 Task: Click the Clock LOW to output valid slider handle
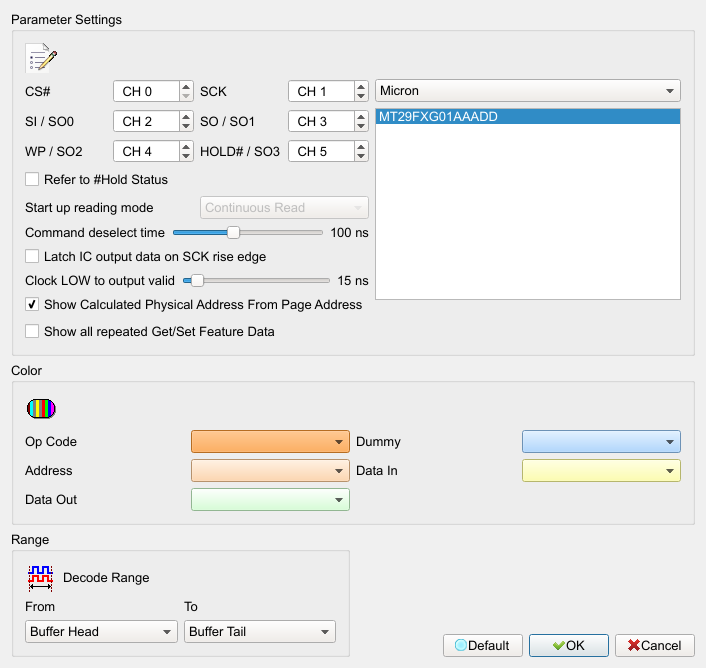197,280
